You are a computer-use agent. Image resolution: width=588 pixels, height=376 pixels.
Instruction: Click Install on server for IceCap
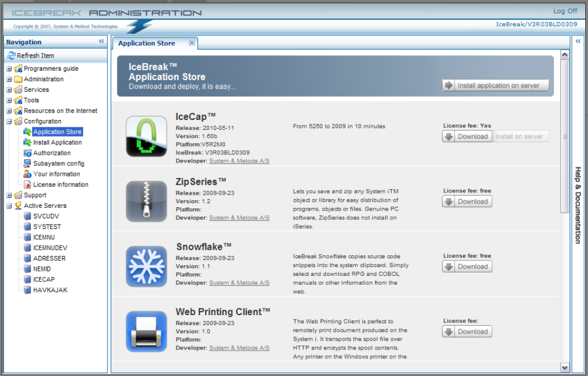tap(521, 137)
